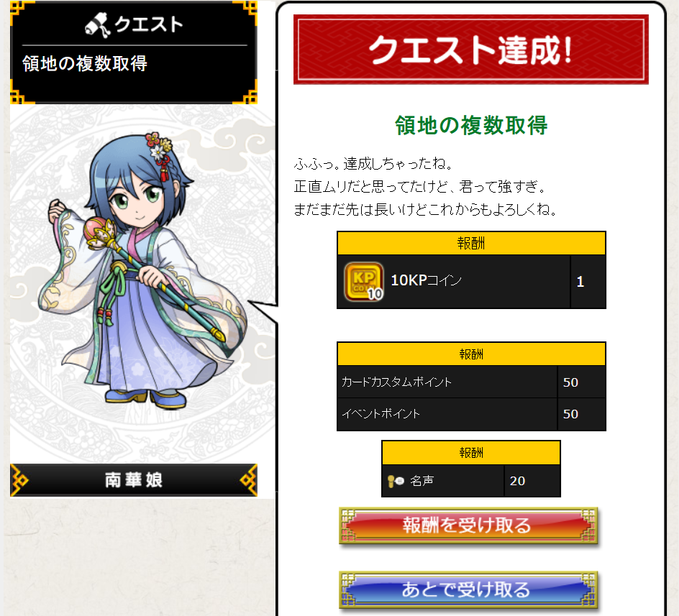Screen dimensions: 679x616
Task: Click the quest completion dialogue text
Action: tap(425, 187)
